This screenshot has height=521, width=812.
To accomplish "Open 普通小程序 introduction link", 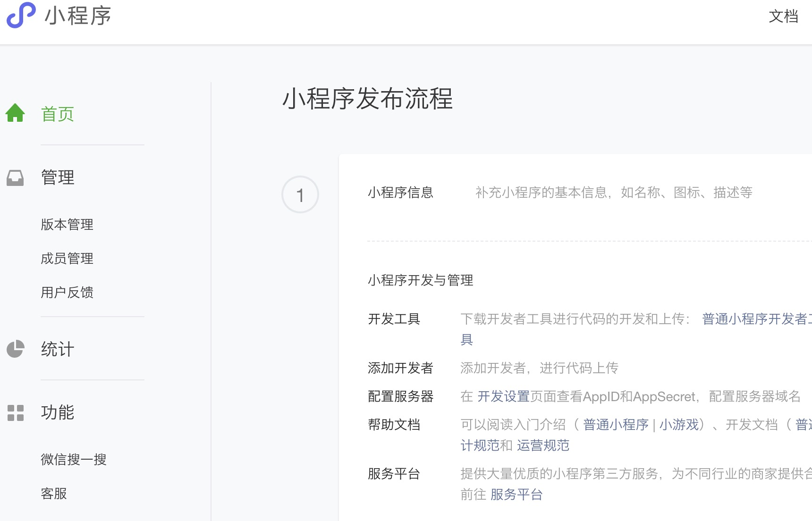I will tap(616, 425).
